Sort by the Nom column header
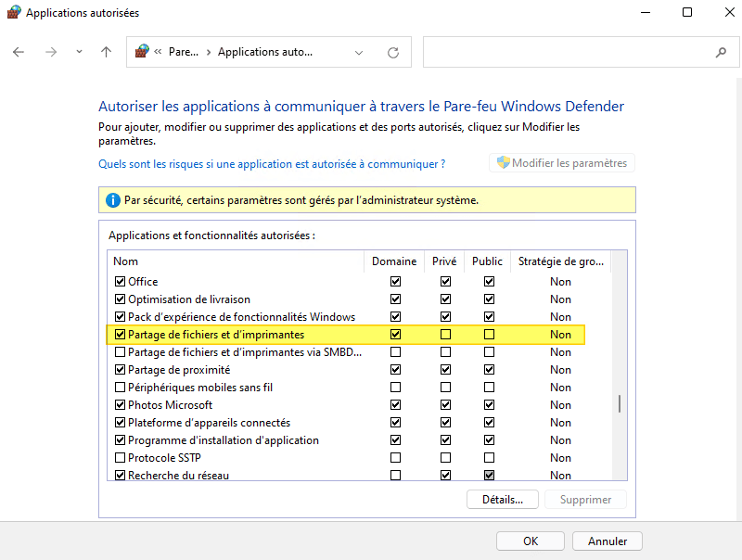The width and height of the screenshot is (742, 560). pos(126,261)
